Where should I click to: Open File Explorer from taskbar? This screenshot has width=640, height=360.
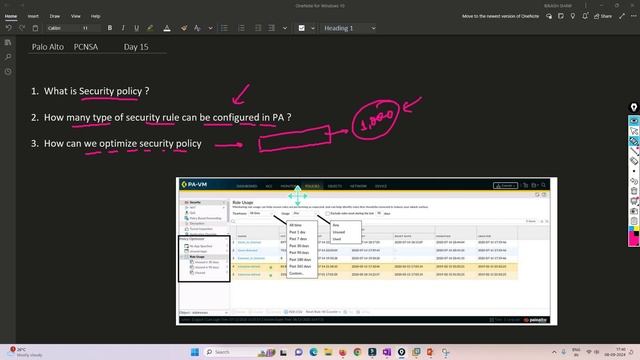point(328,352)
